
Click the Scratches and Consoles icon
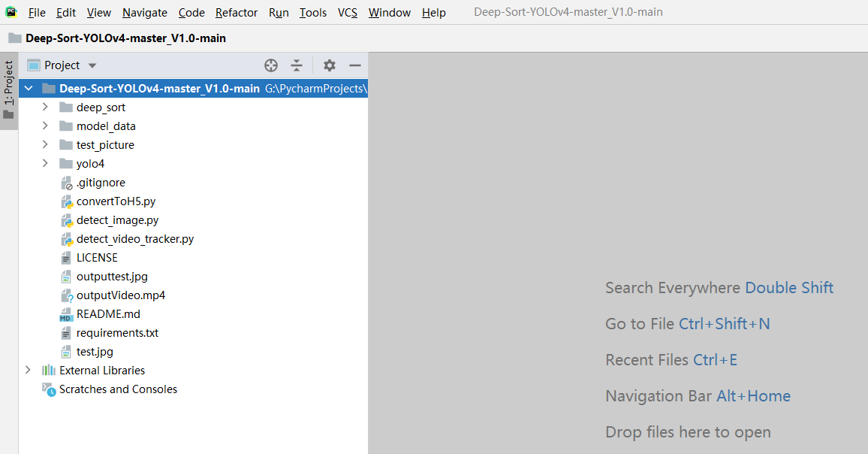point(49,389)
